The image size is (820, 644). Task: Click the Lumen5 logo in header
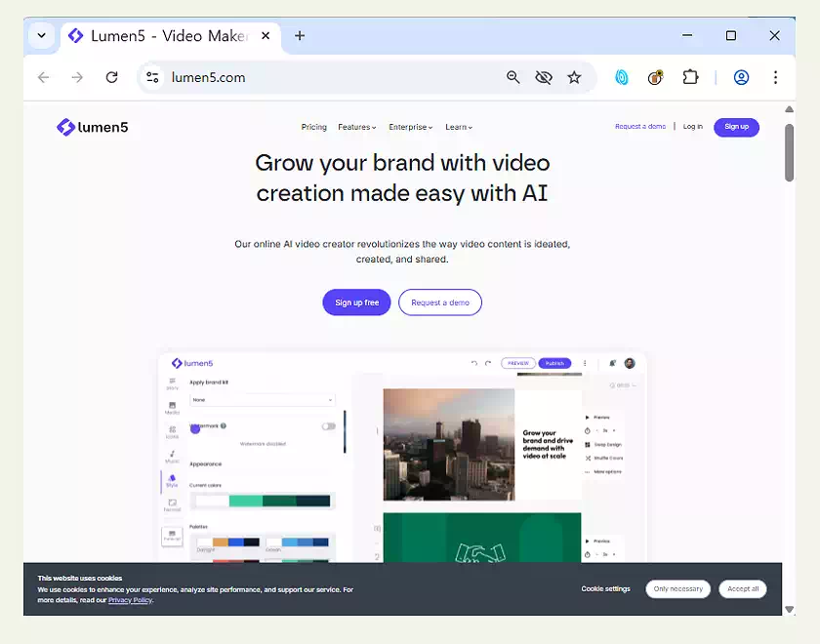(93, 127)
